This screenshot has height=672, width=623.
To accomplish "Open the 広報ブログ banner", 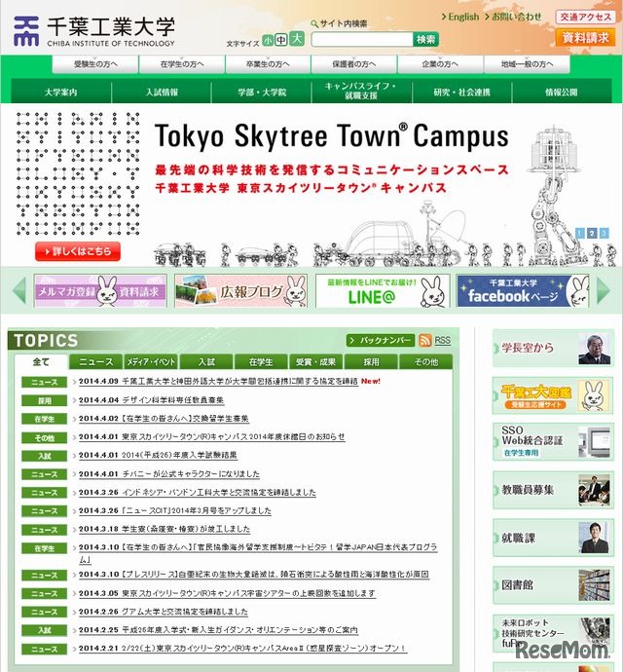I will [240, 291].
